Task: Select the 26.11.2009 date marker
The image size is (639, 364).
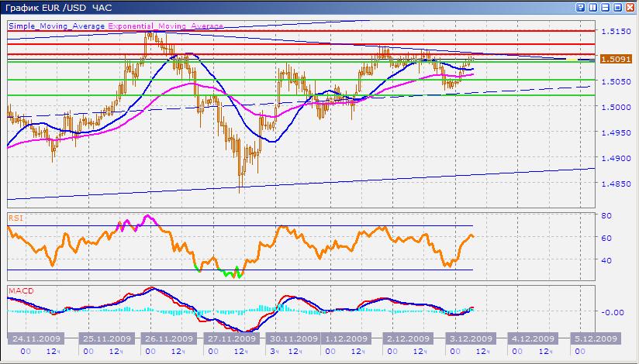Action: (x=168, y=339)
